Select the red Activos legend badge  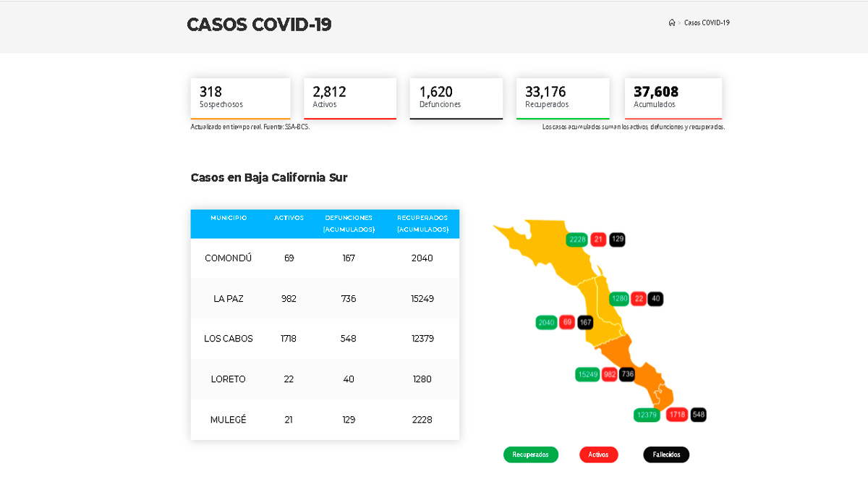pos(598,454)
